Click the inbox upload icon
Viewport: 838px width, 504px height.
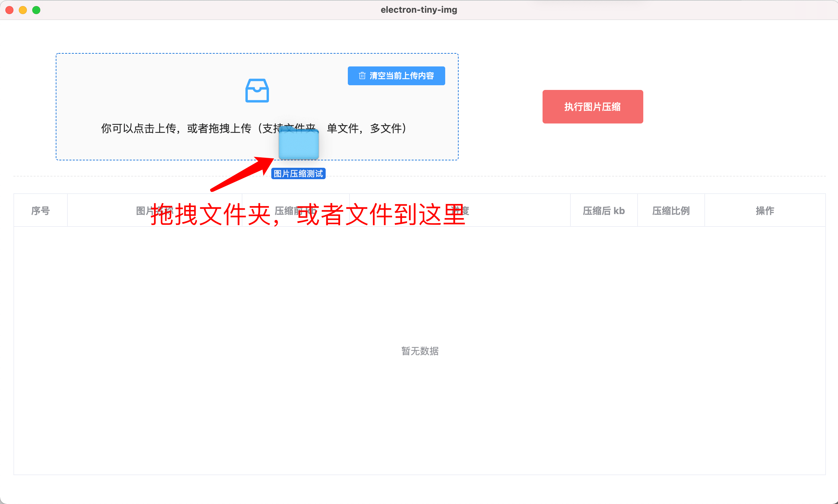[257, 90]
